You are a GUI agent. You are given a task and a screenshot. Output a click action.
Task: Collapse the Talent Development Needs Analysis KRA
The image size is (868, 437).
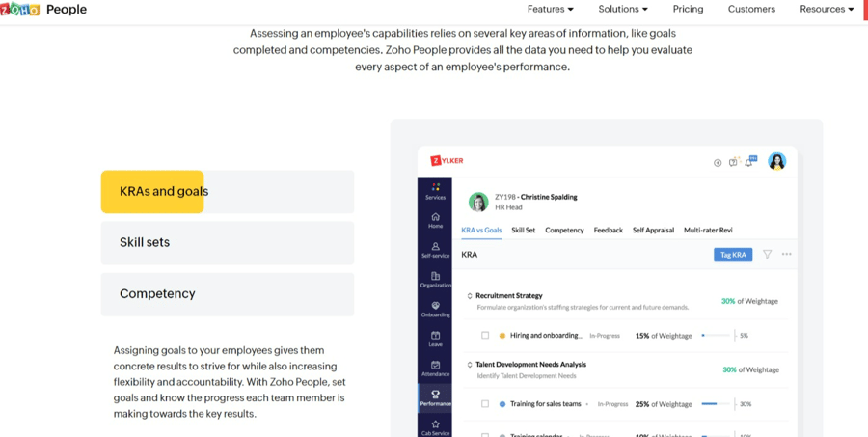470,365
